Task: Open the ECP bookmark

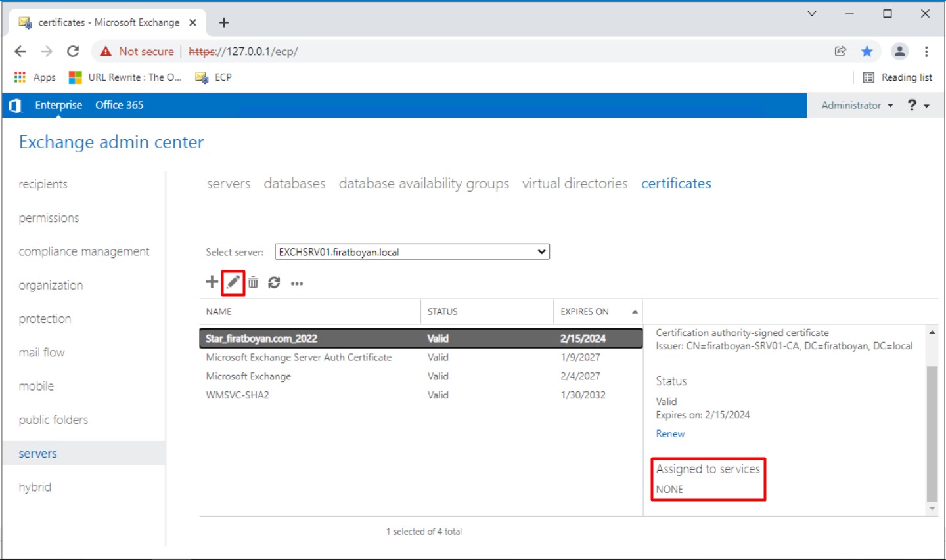Action: tap(214, 77)
